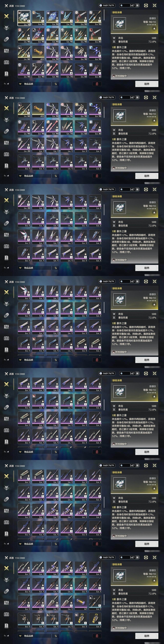Click the topmost 培养 button
Viewport: 164px width, 644px height.
click(147, 84)
